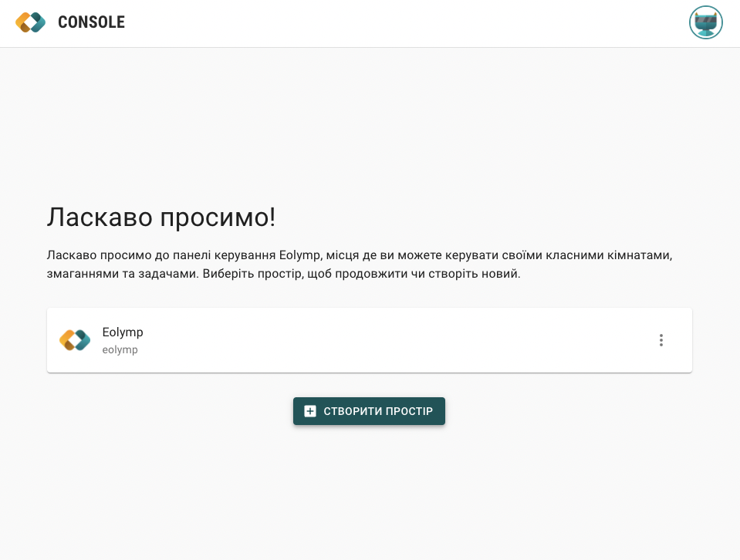
Task: Select the diamond-shaped Eolymp brand icon
Action: [31, 22]
